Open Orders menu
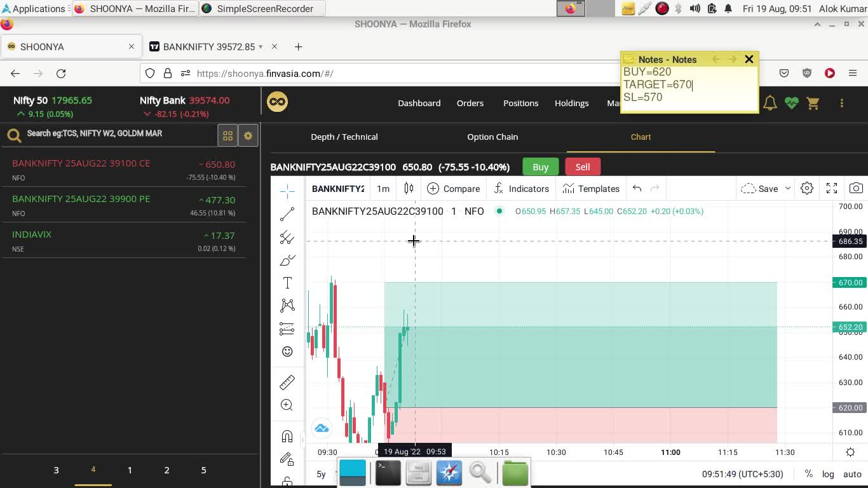Screen dimensions: 868x488 (470, 103)
